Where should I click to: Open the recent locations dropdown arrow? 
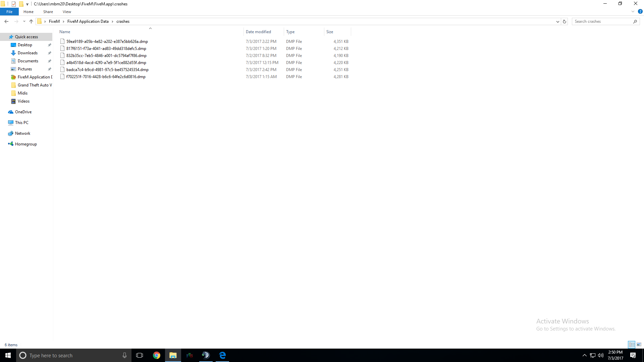click(x=24, y=21)
